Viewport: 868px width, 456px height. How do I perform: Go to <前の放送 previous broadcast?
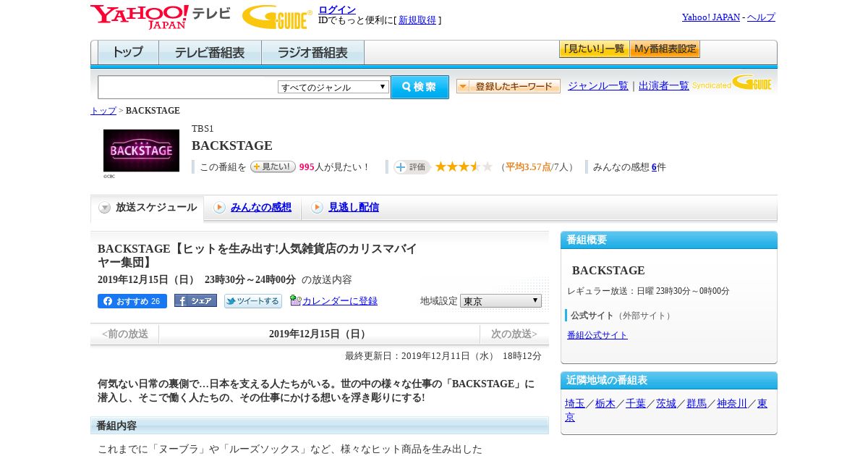[124, 334]
